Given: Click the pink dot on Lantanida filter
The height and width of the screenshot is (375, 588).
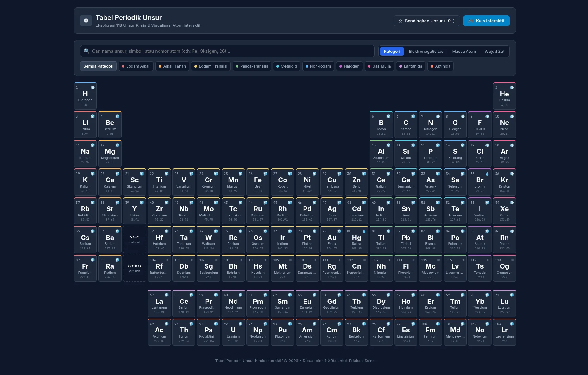Looking at the screenshot, I should pyautogui.click(x=401, y=66).
